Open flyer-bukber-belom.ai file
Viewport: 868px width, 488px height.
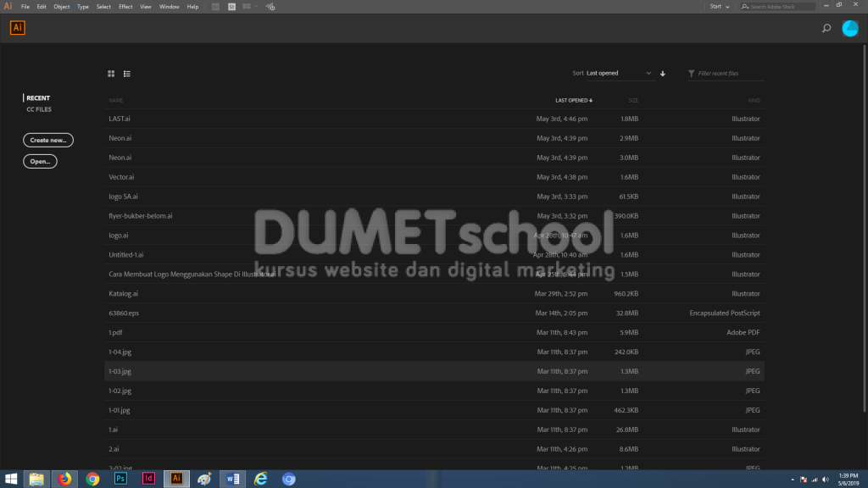coord(434,216)
